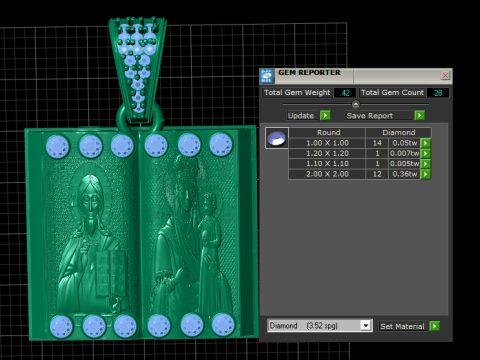Click the count '12' cell

(x=377, y=174)
